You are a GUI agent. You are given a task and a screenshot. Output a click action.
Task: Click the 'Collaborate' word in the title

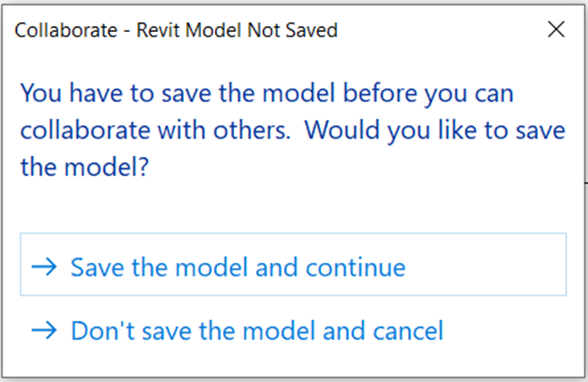point(66,30)
